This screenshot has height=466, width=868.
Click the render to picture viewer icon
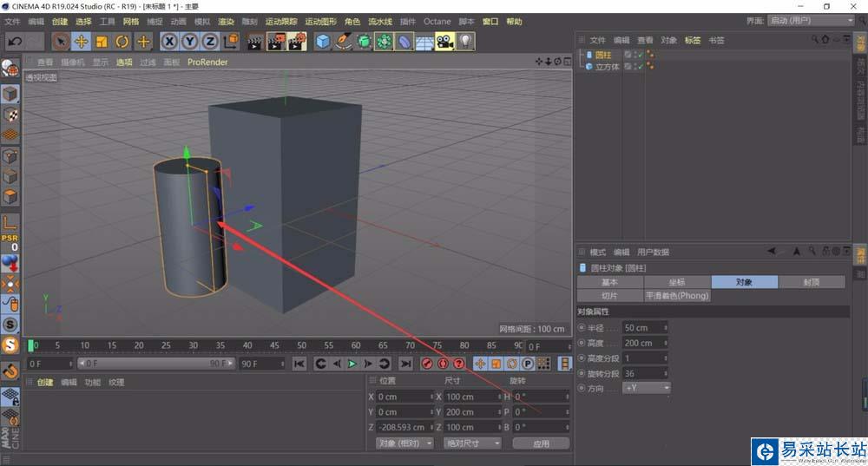[x=276, y=41]
